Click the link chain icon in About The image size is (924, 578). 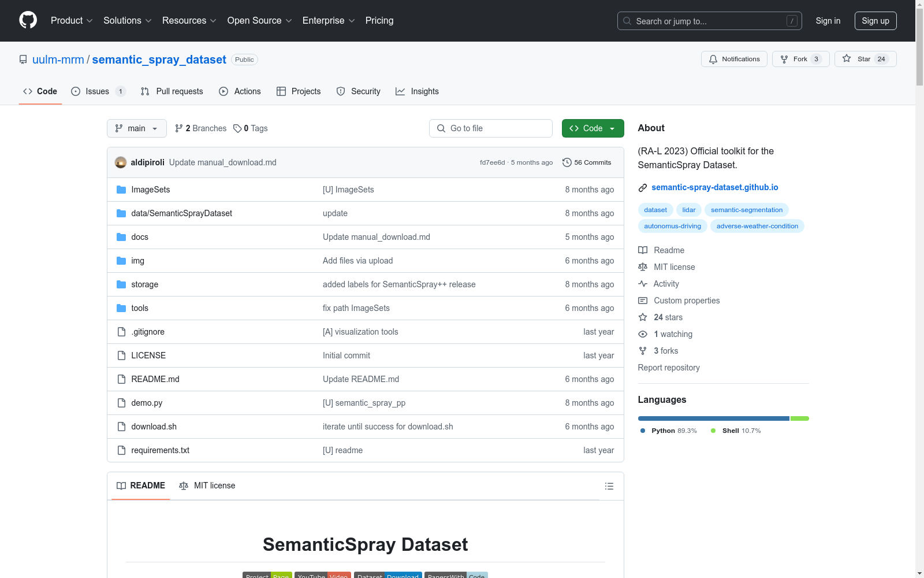pos(643,188)
